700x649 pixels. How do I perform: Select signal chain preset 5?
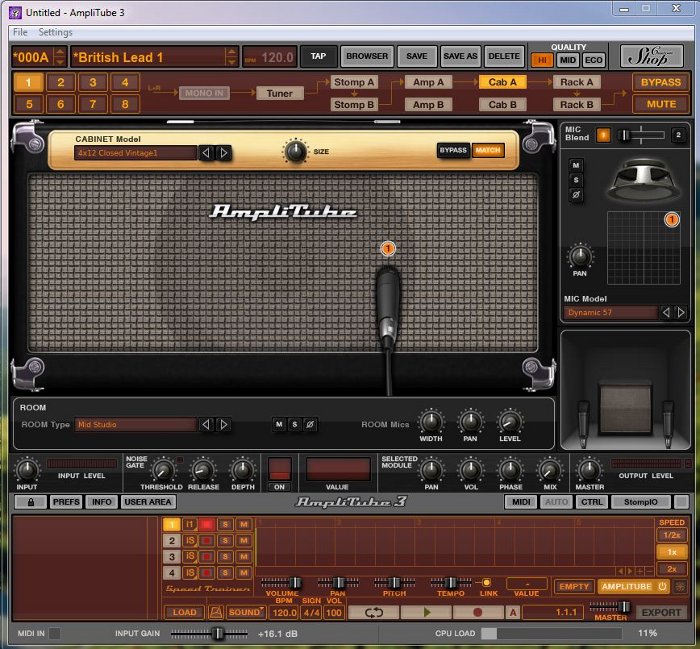click(x=29, y=104)
